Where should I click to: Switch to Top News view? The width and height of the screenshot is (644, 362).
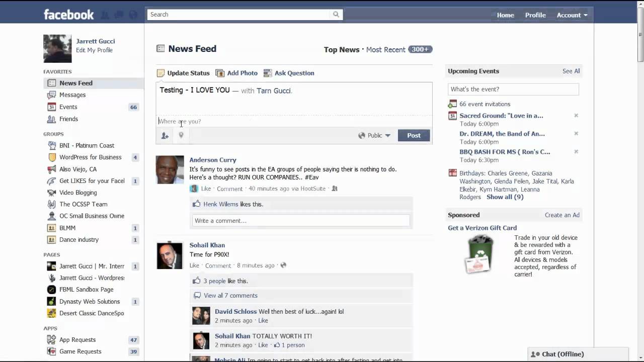342,50
